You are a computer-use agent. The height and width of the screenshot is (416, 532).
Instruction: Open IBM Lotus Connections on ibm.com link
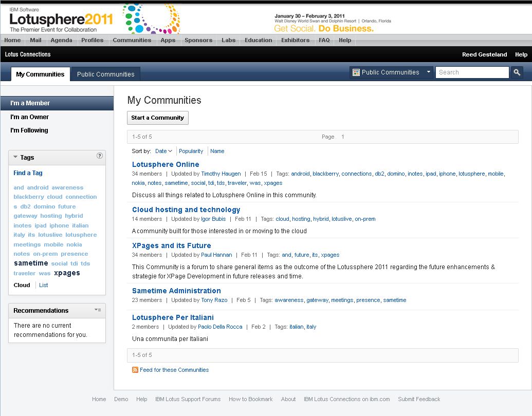pos(347,399)
